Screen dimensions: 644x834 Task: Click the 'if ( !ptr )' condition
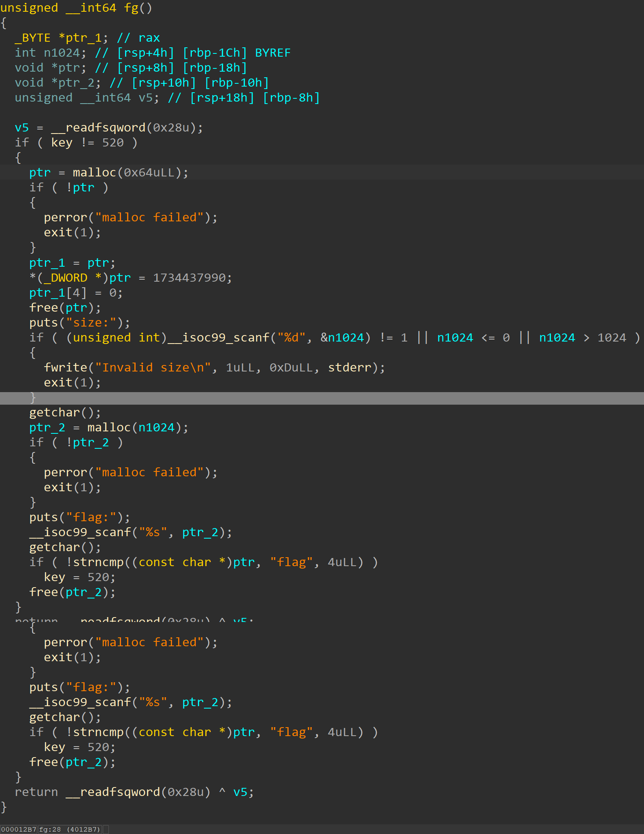point(69,187)
